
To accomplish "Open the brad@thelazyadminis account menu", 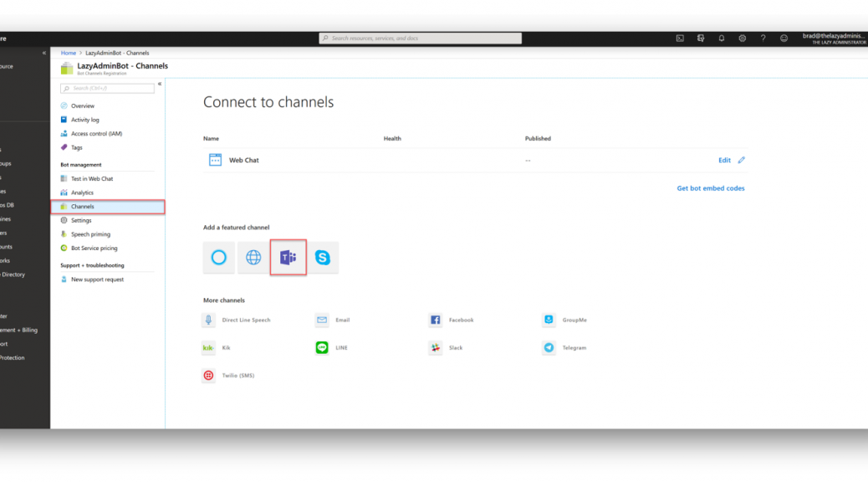I will 835,38.
